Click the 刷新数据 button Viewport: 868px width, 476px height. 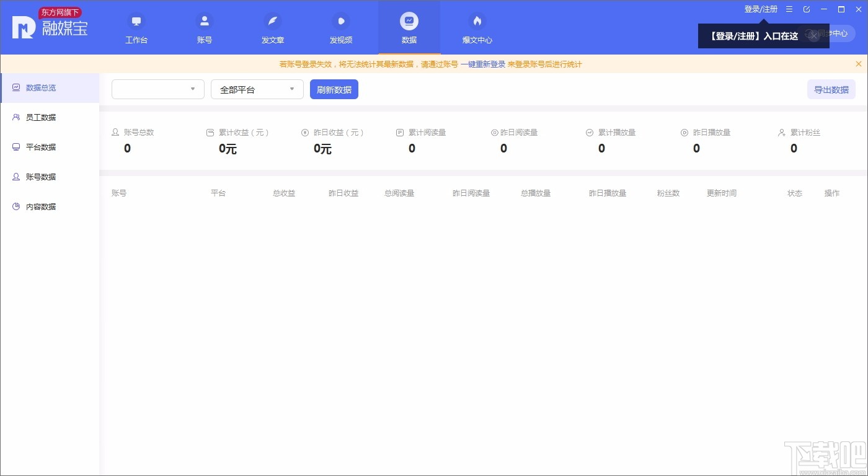click(x=334, y=89)
